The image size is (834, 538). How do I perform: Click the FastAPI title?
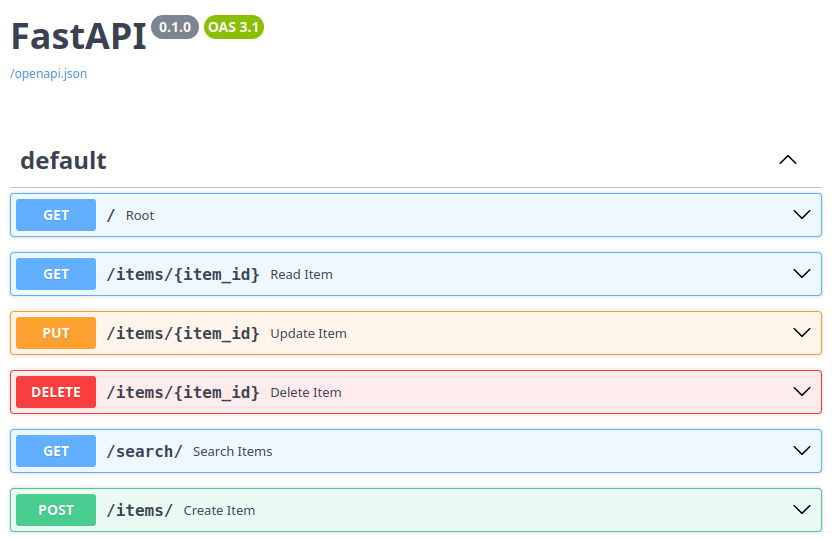(78, 37)
